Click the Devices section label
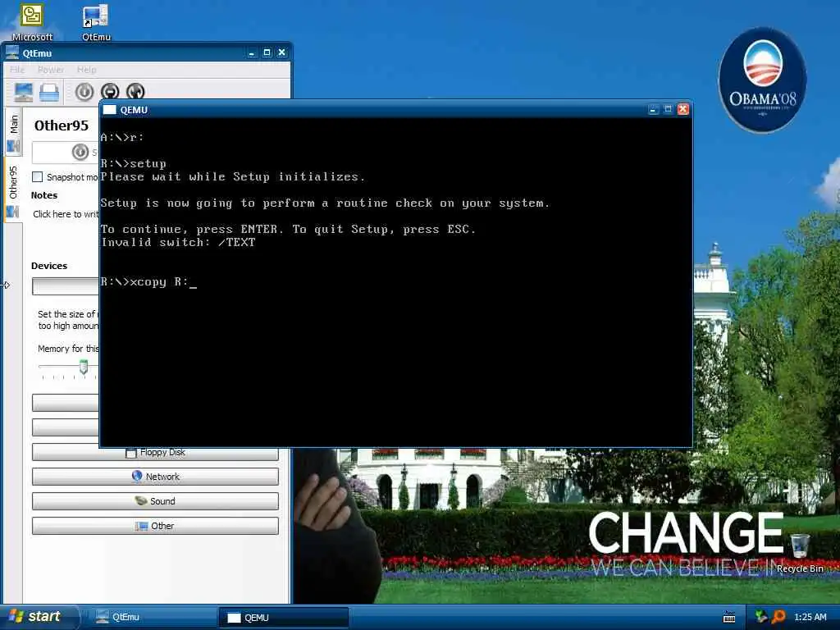Image resolution: width=840 pixels, height=630 pixels. (49, 266)
